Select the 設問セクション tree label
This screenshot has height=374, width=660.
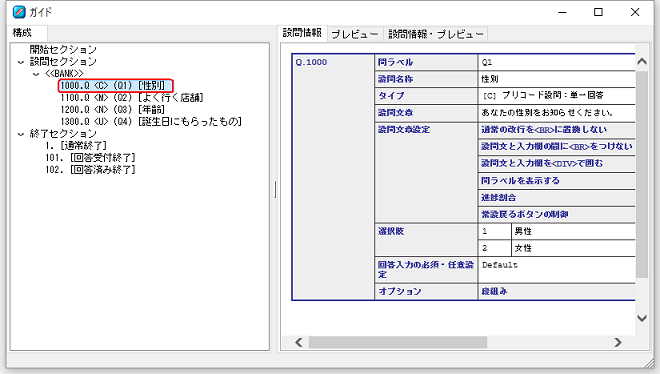click(x=63, y=62)
